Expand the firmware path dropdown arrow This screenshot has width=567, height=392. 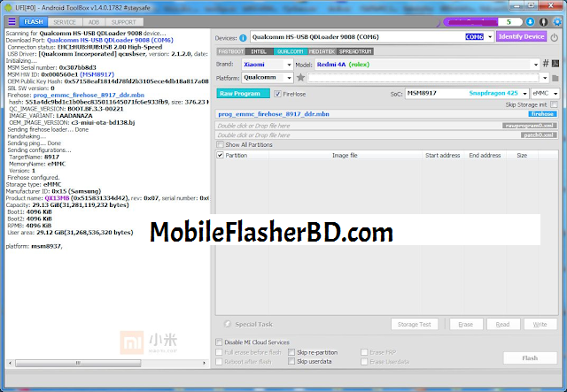pos(545,78)
